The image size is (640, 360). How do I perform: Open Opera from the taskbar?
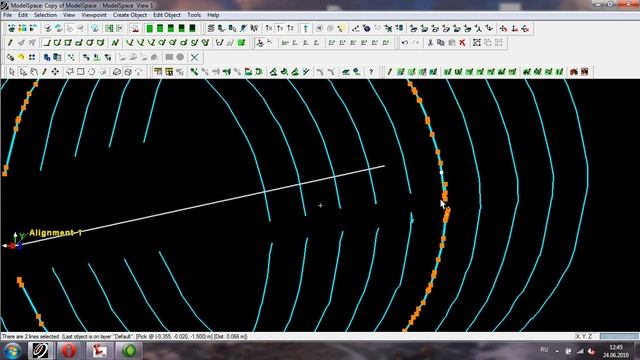click(x=69, y=351)
